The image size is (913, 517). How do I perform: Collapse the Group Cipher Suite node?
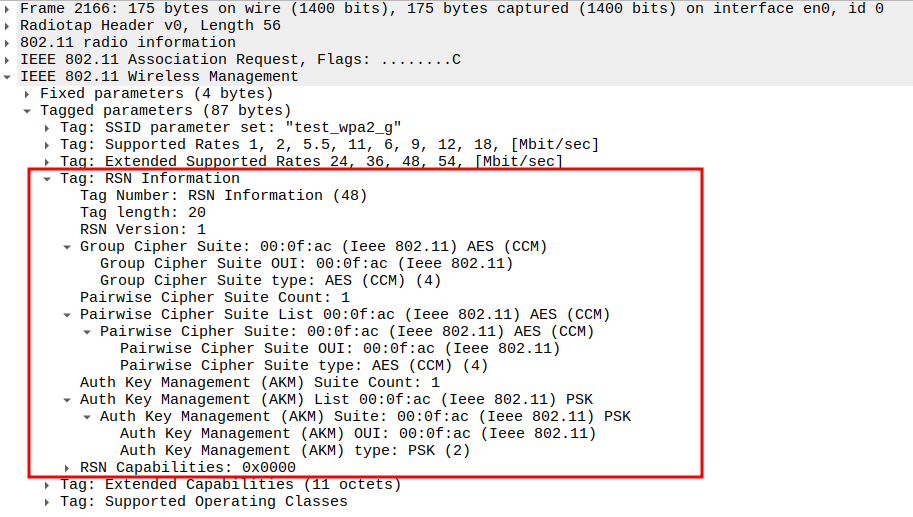click(68, 246)
